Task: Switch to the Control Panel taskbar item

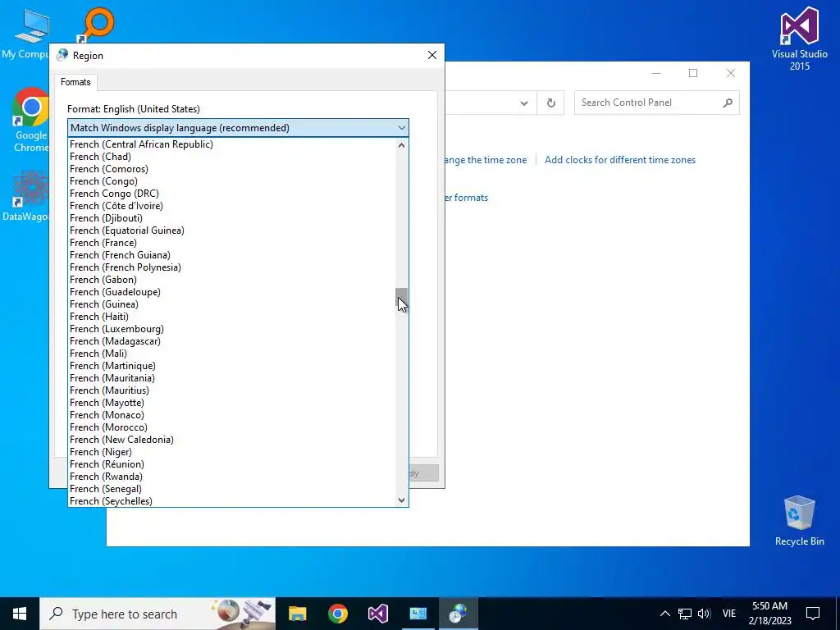Action: tap(418, 614)
